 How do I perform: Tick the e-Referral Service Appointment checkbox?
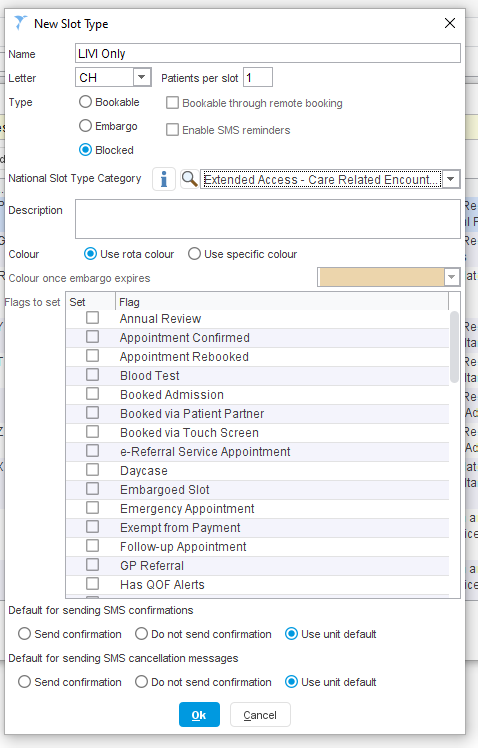[93, 451]
